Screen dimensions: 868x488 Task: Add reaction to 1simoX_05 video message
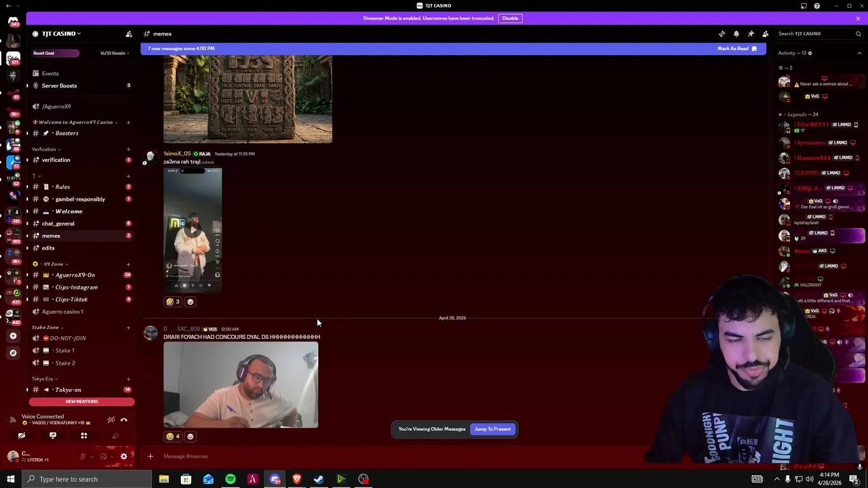coord(191,302)
